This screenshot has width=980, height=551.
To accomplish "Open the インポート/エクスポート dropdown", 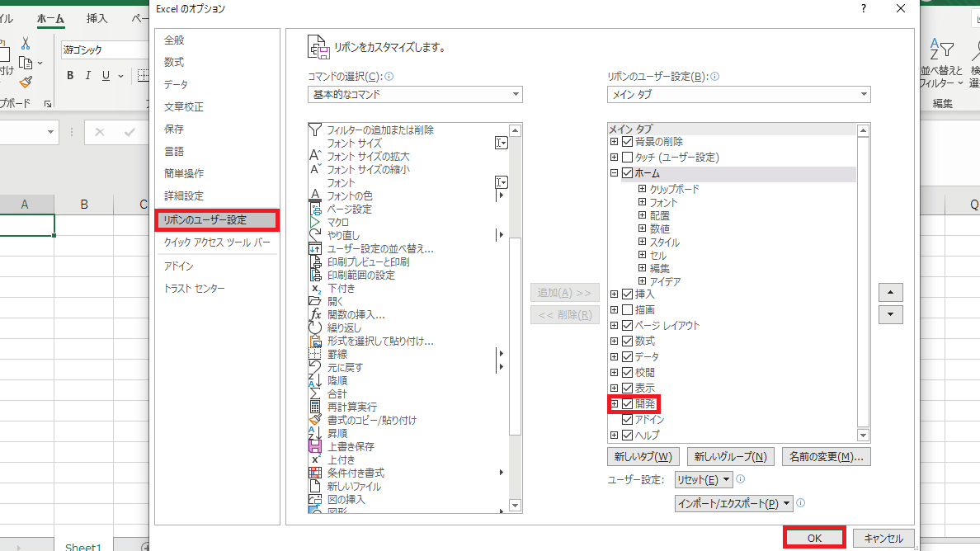I will coord(733,503).
